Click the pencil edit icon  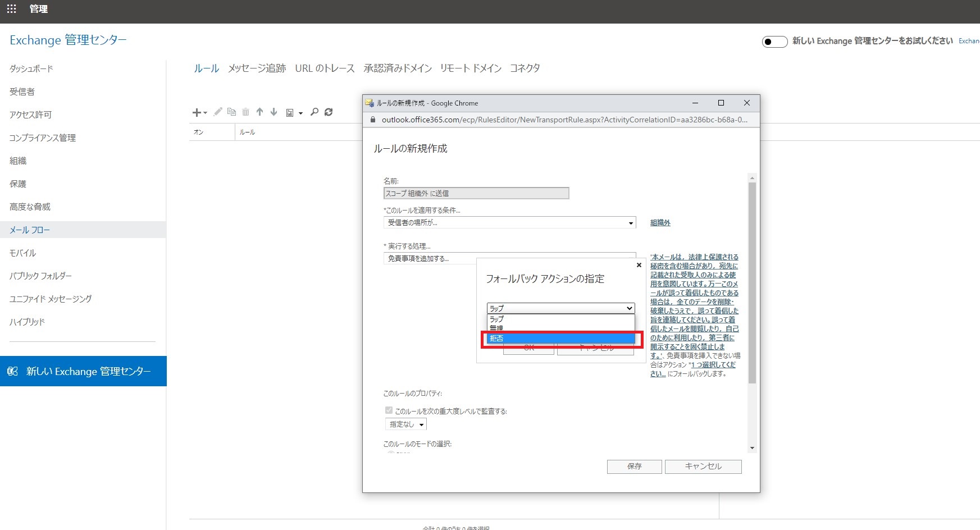[x=218, y=112]
